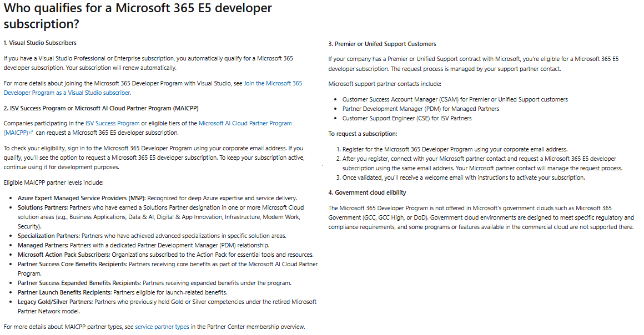Click step 3 Once validated welcome email text

pyautogui.click(x=464, y=178)
